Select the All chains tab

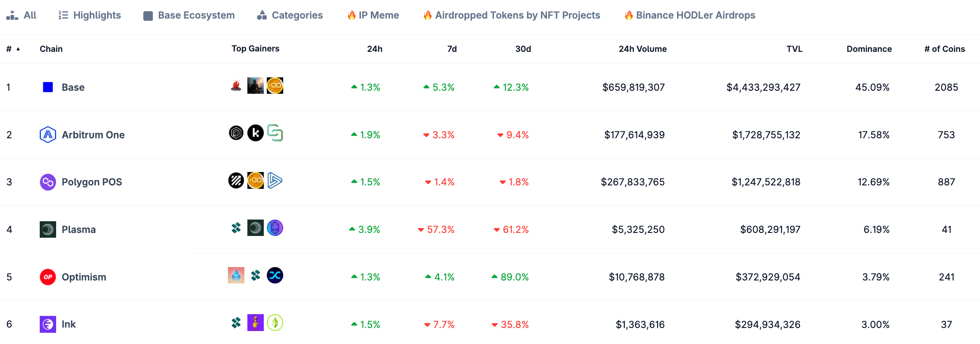click(22, 16)
